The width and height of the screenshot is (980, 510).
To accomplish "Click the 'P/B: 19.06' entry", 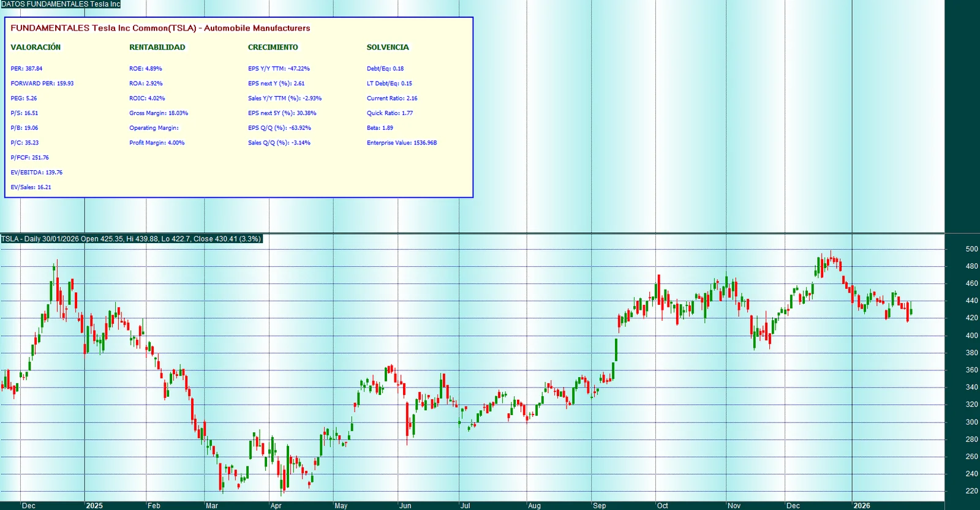I will [x=24, y=128].
